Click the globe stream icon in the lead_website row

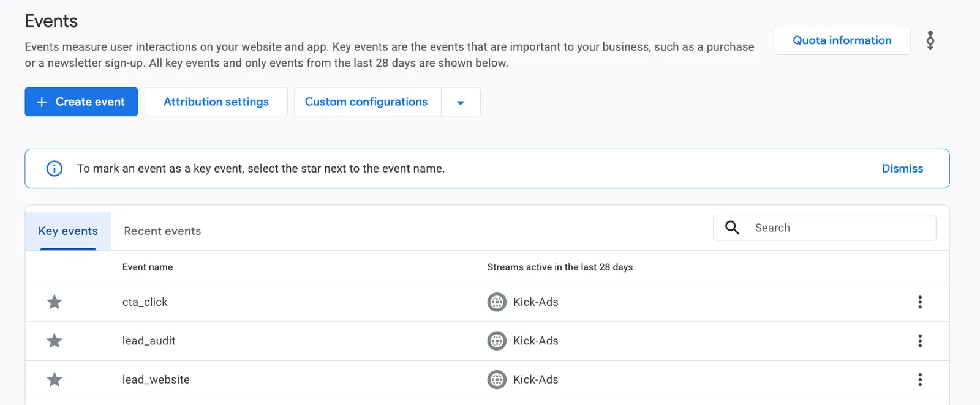point(497,379)
